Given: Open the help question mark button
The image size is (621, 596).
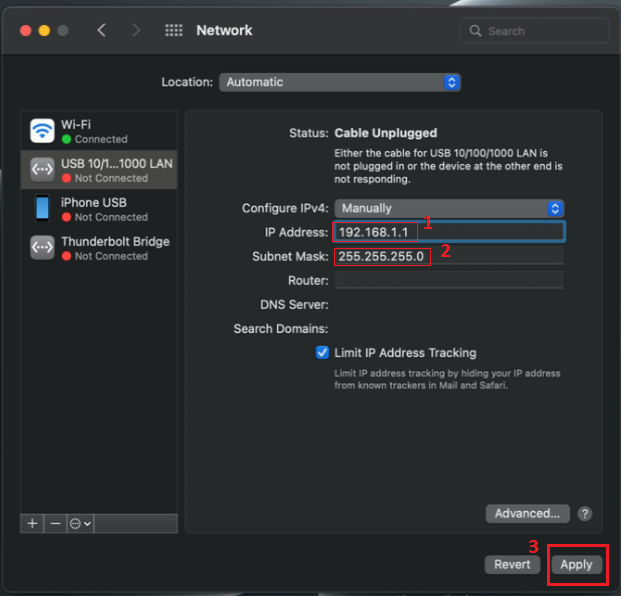Looking at the screenshot, I should click(x=585, y=513).
